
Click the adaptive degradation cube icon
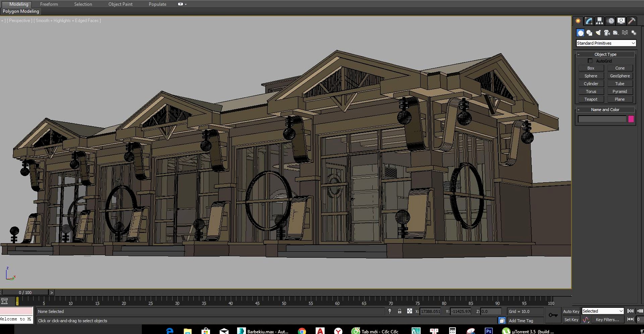[502, 321]
